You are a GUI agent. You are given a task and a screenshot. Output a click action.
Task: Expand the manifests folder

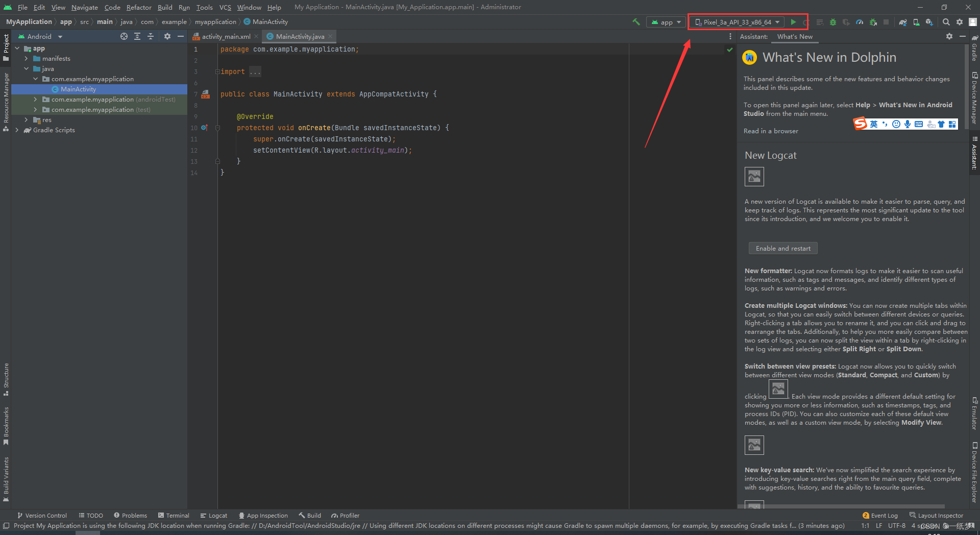(x=26, y=59)
